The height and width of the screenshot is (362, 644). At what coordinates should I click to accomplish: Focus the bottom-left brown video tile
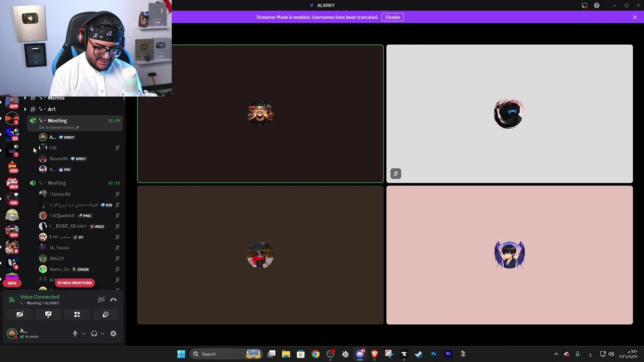tap(260, 255)
